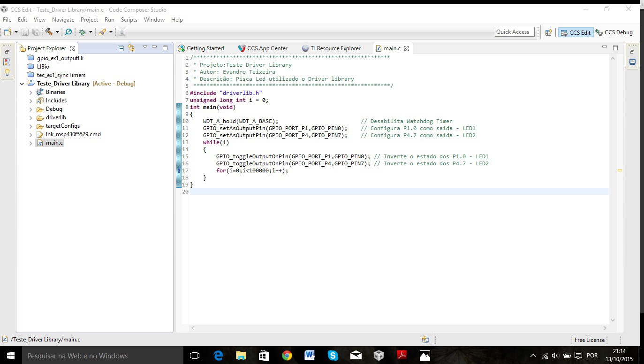Close the main.c editor tab
The image size is (644, 364).
(407, 48)
